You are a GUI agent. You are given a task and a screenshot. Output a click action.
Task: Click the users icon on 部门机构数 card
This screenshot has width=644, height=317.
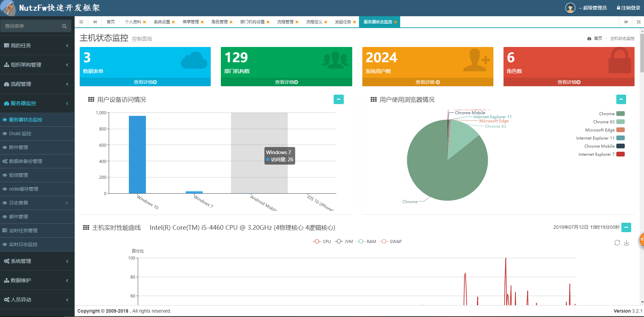coord(335,60)
